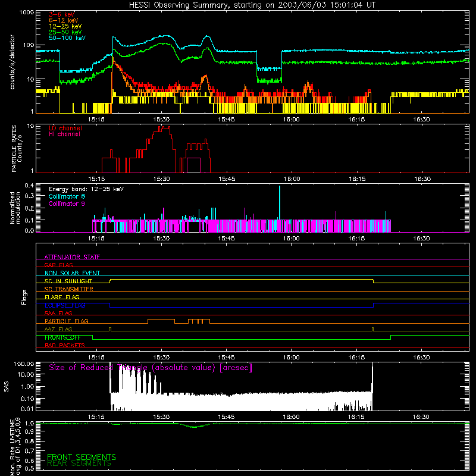
Task: Click the "Normalized modulation" axis label
Action: 15,208
